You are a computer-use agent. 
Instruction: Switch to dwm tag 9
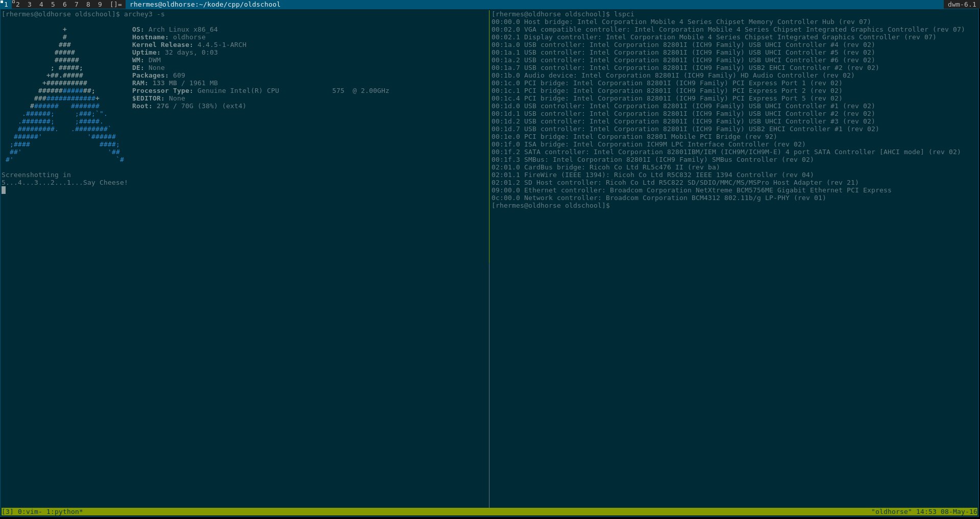[100, 4]
